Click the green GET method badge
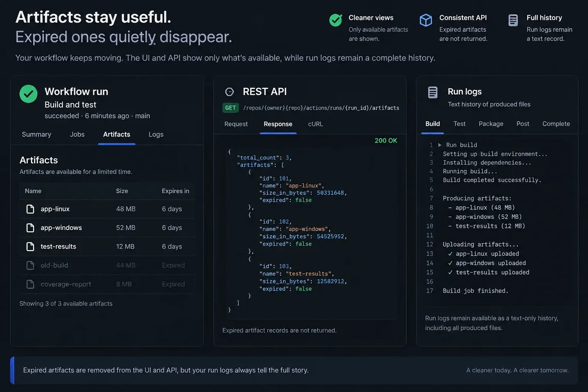Screen dimensions: 588x392 coord(231,108)
